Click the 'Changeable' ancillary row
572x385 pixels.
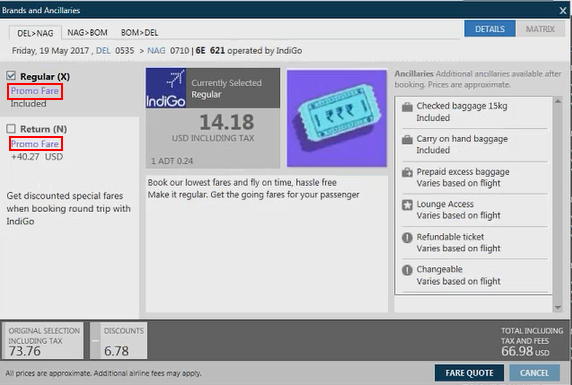pos(475,275)
